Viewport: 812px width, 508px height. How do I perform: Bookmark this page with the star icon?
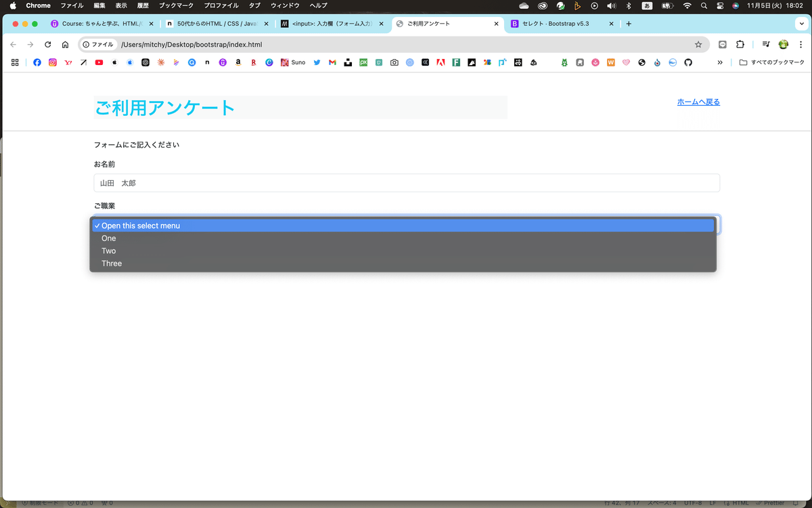pos(698,44)
